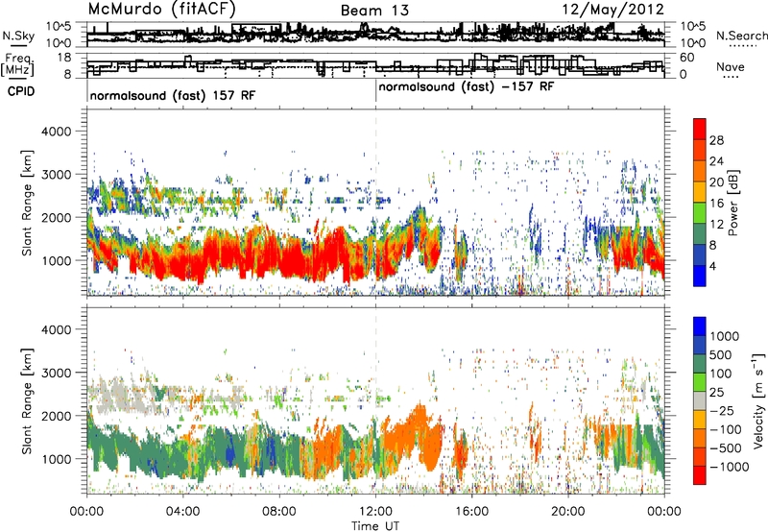This screenshot has width=768, height=532.
Task: Click light green segment between 12 and 16 dB
Action: pyautogui.click(x=700, y=213)
